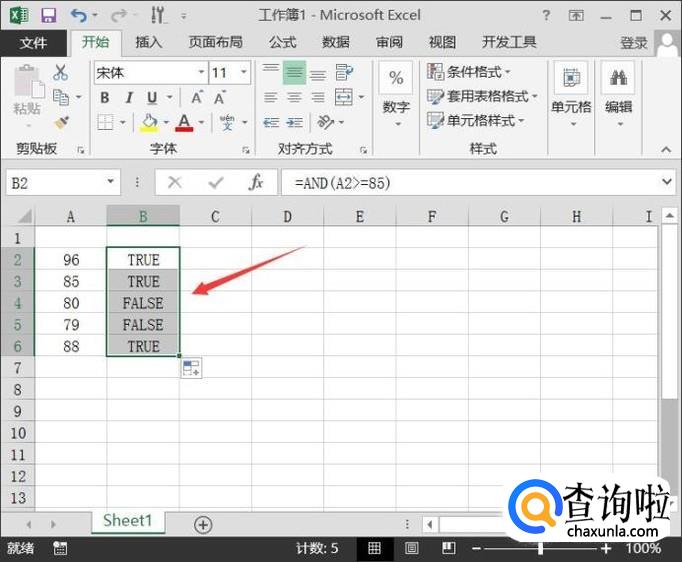Screen dimensions: 682x562
Task: Apply the yellow fill color bucket
Action: [x=149, y=122]
